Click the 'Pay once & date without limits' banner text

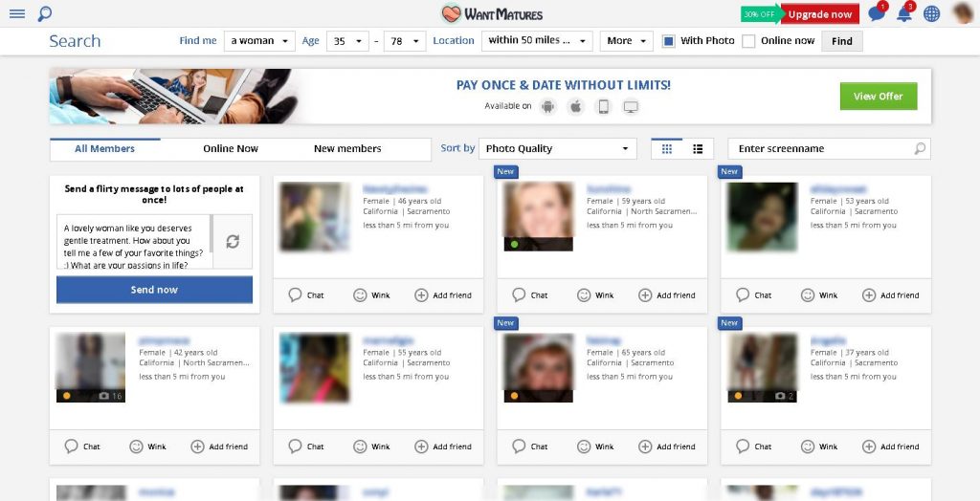click(x=563, y=86)
